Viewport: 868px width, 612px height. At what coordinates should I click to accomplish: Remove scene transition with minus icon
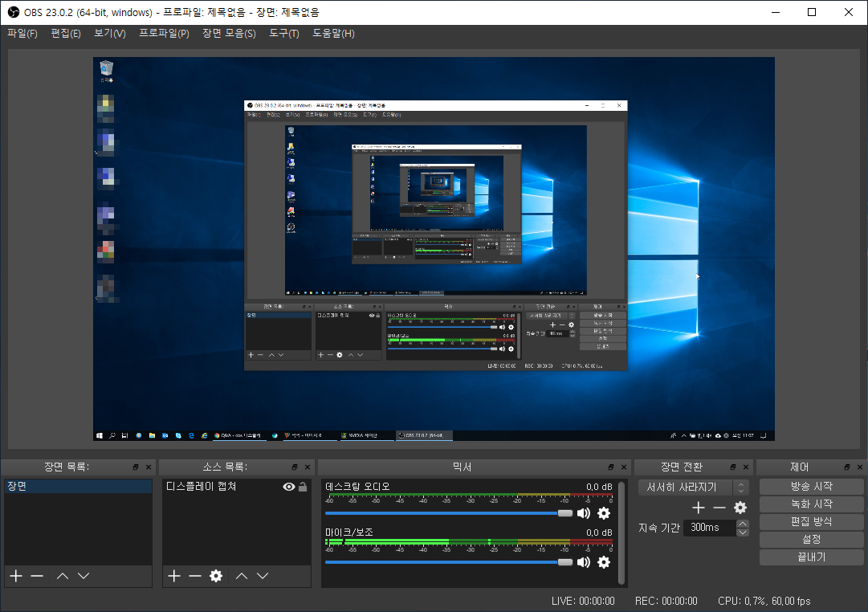tap(719, 508)
